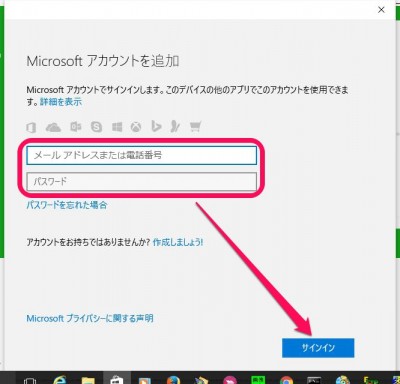400x384 pixels.
Task: Click the Skype service icon
Action: click(x=97, y=127)
